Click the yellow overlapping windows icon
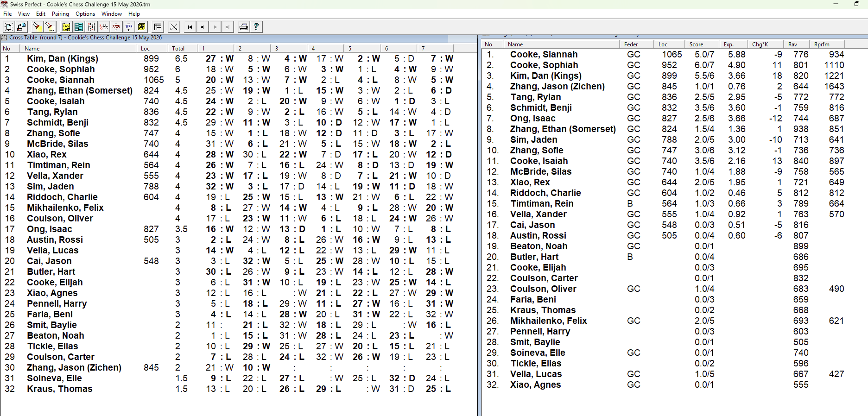Image resolution: width=868 pixels, height=416 pixels. coord(141,27)
